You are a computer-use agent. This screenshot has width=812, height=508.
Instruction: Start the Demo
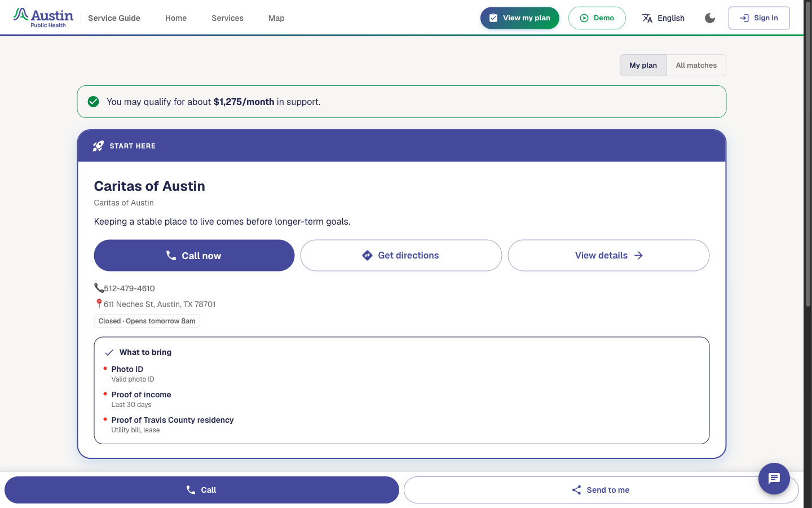tap(597, 18)
